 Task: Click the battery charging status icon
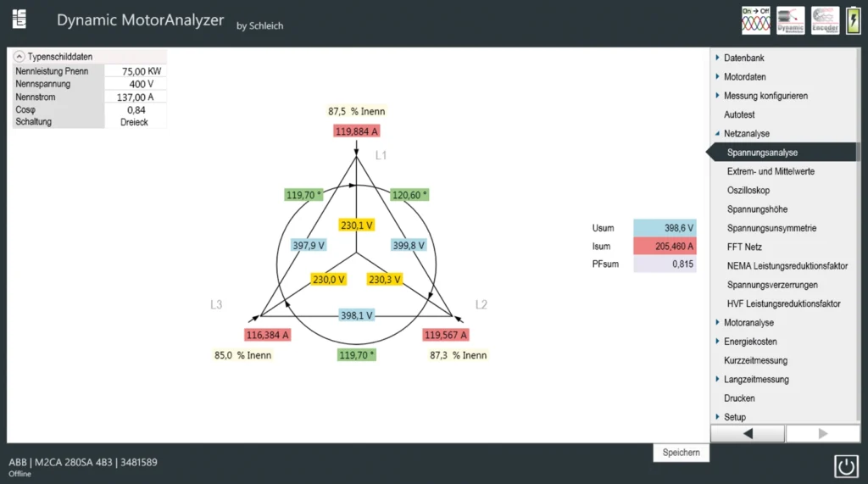coord(853,20)
